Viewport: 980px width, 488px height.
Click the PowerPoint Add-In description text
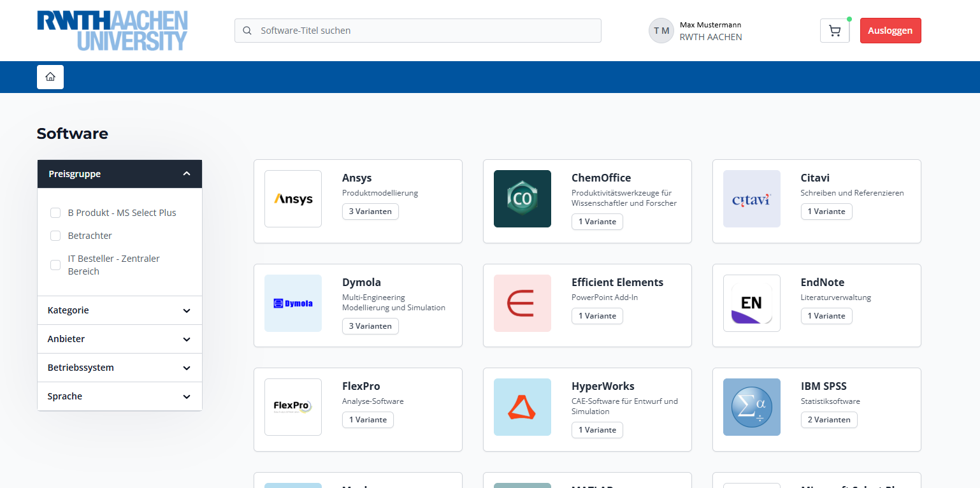[x=605, y=298]
